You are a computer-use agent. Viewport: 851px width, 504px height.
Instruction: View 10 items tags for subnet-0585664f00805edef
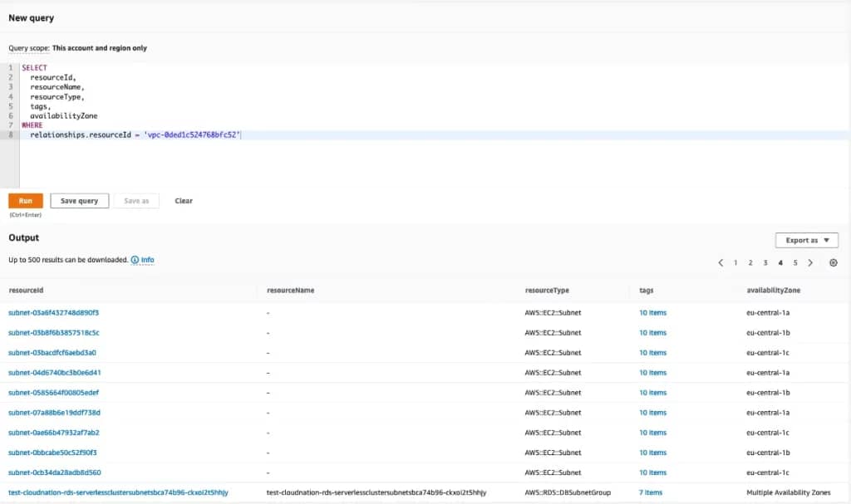[x=653, y=393]
